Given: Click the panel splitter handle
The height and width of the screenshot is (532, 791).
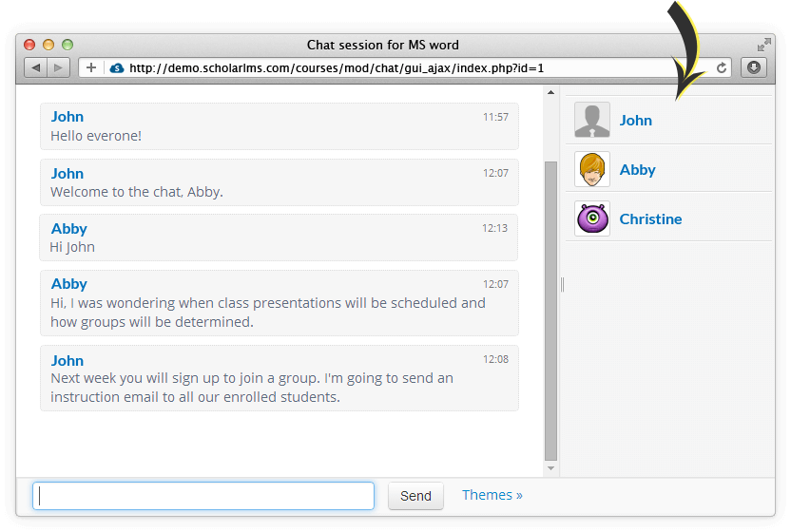Looking at the screenshot, I should tap(563, 285).
